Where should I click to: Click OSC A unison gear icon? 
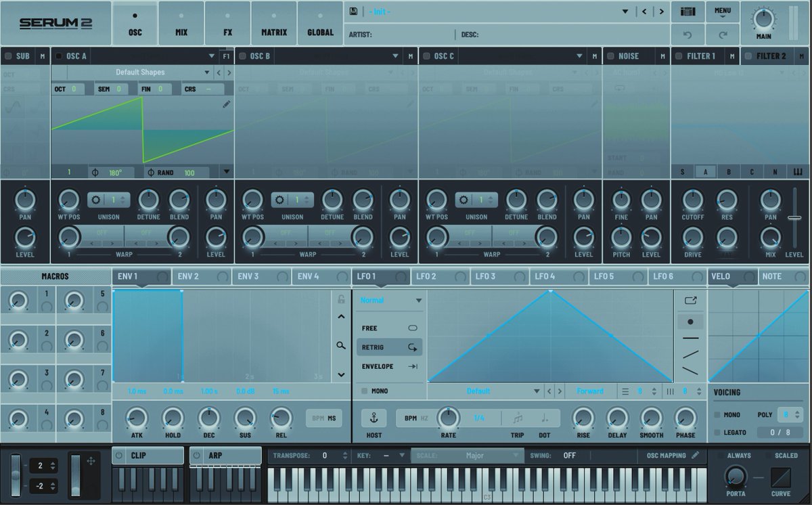(x=96, y=200)
